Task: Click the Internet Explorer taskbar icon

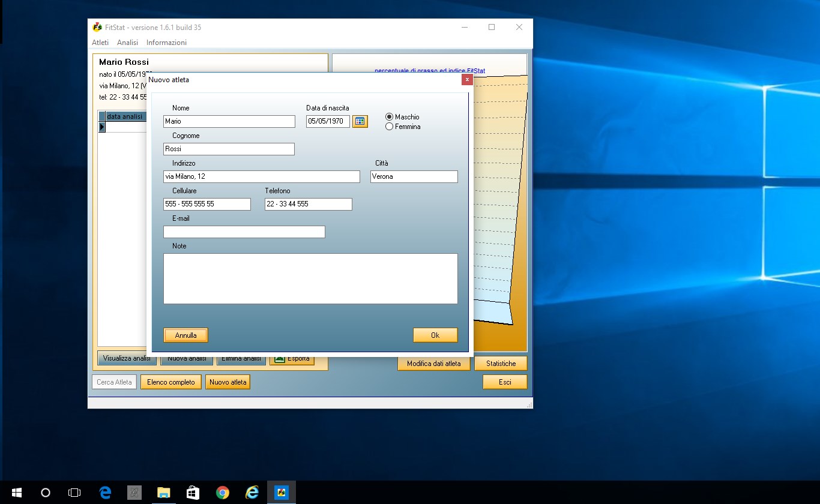Action: pos(252,493)
